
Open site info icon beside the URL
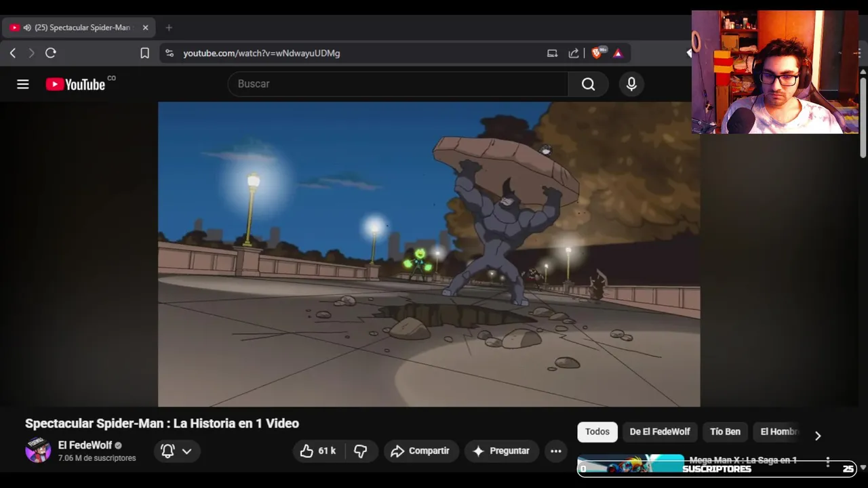point(170,53)
